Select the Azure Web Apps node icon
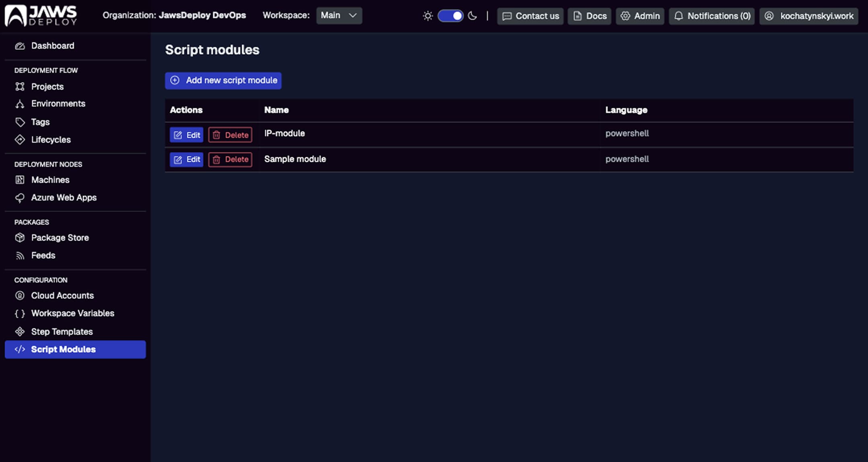868x462 pixels. coord(20,198)
